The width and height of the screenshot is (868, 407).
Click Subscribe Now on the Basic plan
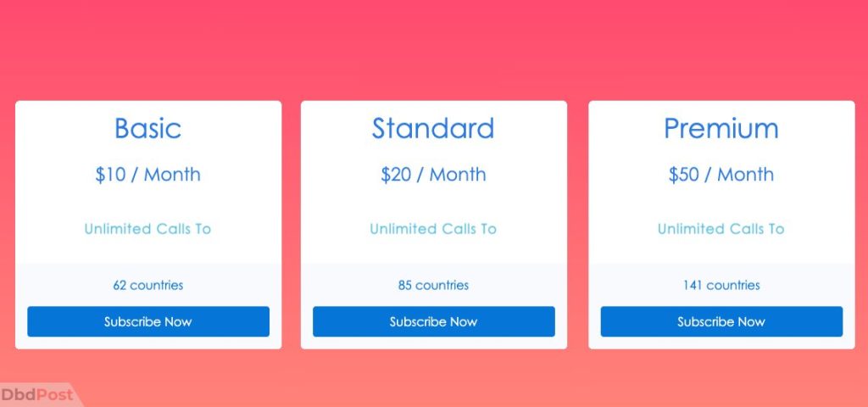pyautogui.click(x=148, y=321)
